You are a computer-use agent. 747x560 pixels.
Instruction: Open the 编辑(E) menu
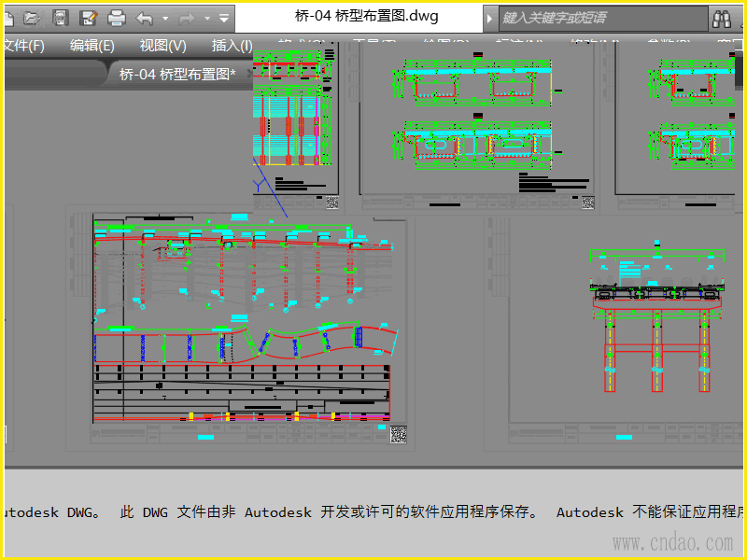coord(92,46)
